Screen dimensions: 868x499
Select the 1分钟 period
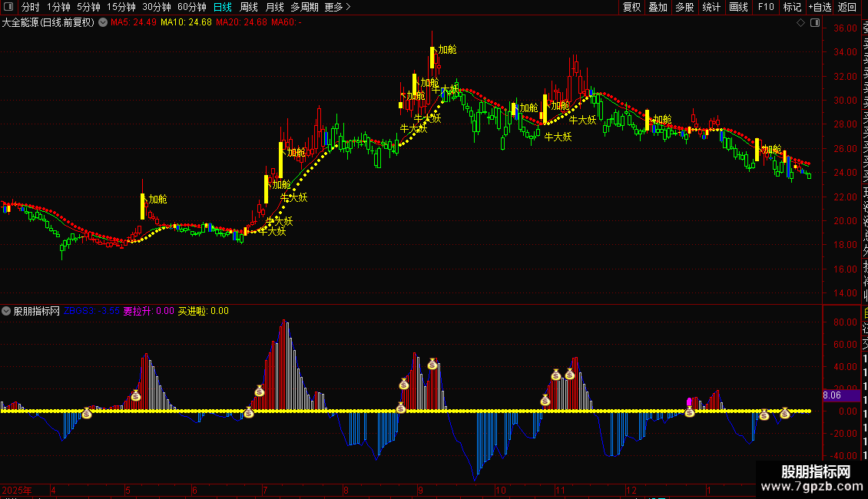[58, 7]
